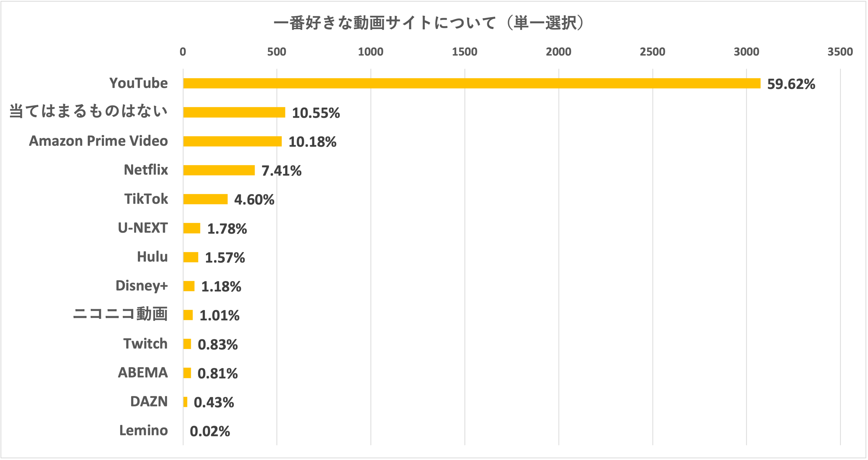This screenshot has height=460, width=868.
Task: Click the Lemino 0.02% data label
Action: pyautogui.click(x=210, y=431)
